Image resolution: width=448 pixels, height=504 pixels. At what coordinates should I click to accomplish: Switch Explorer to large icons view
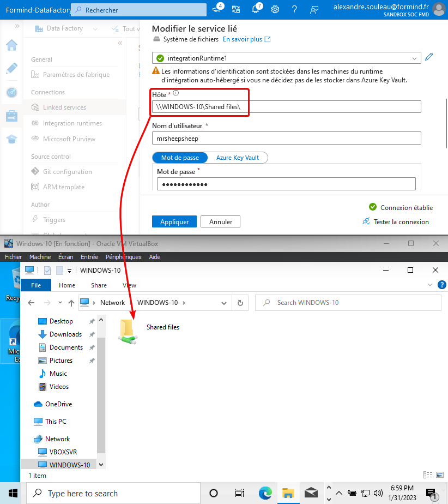click(x=440, y=475)
